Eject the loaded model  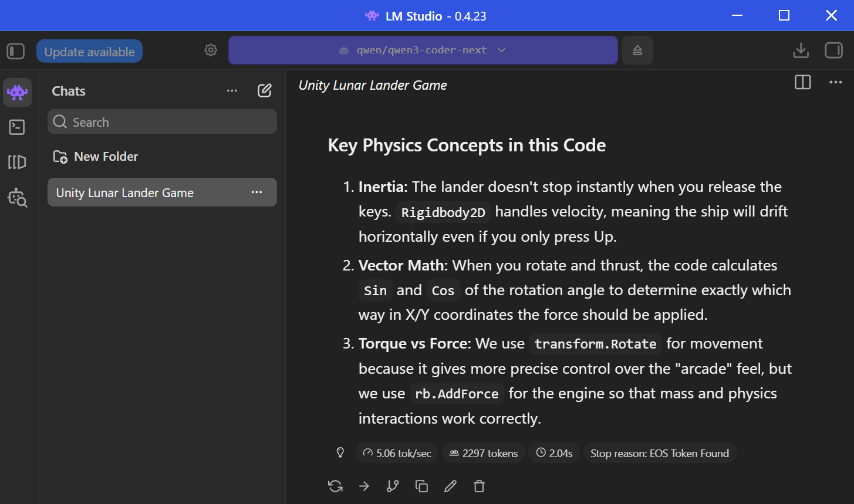point(637,50)
